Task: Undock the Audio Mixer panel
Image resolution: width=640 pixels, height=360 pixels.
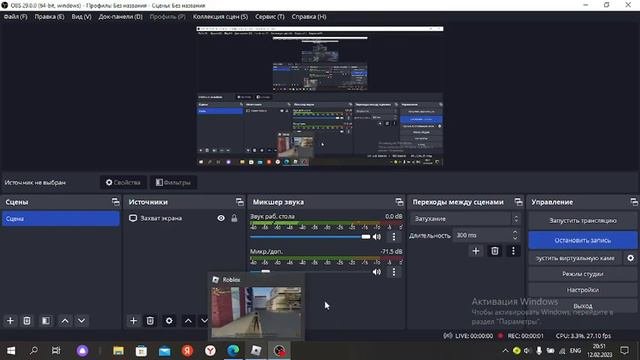Action: click(399, 202)
